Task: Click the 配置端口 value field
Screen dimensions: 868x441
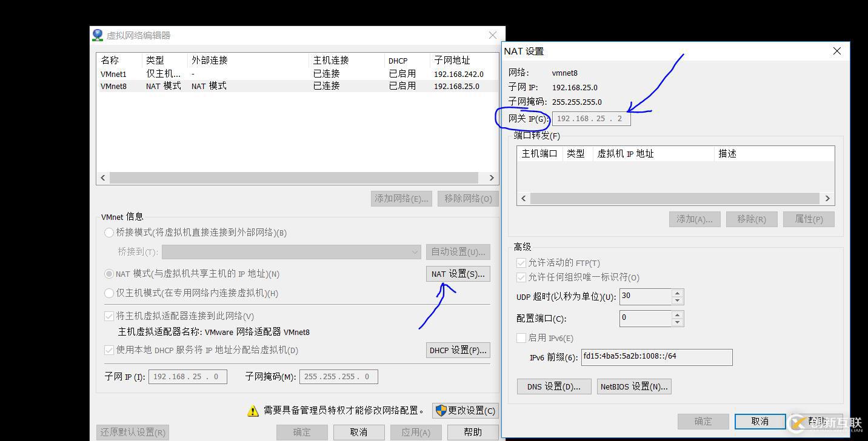Action: 646,318
